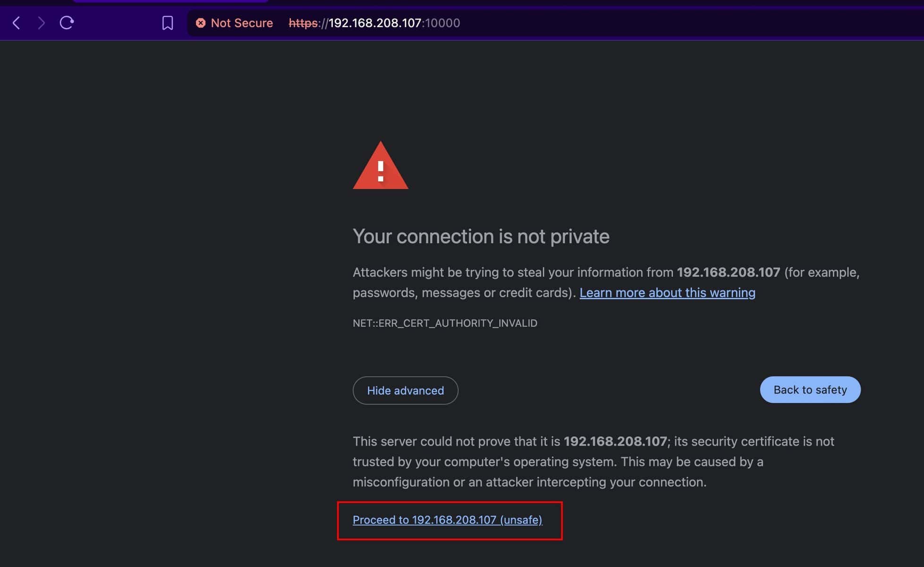Click the browser back arrow
The width and height of the screenshot is (924, 567).
(17, 23)
